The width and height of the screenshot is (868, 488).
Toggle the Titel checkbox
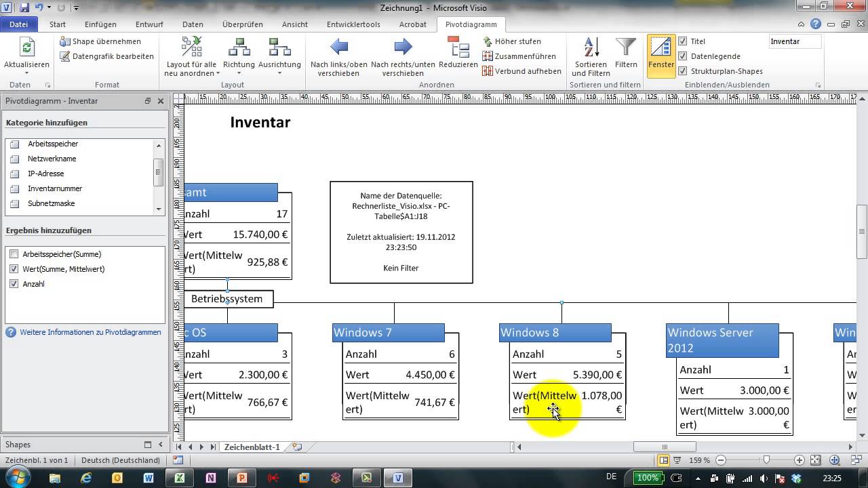(683, 41)
